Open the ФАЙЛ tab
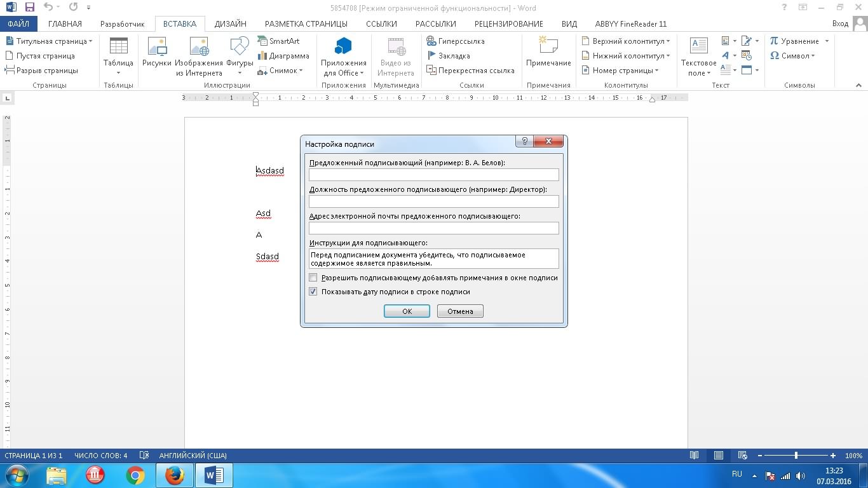The height and width of the screenshot is (488, 868). [19, 24]
